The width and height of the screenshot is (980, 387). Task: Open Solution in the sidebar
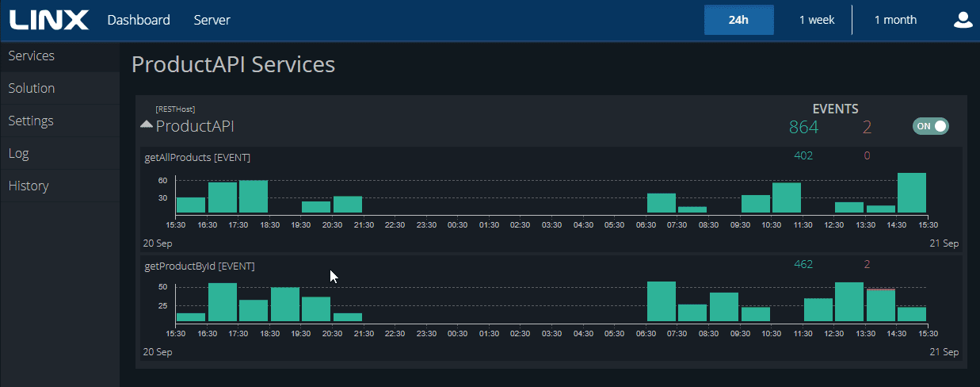click(x=59, y=88)
